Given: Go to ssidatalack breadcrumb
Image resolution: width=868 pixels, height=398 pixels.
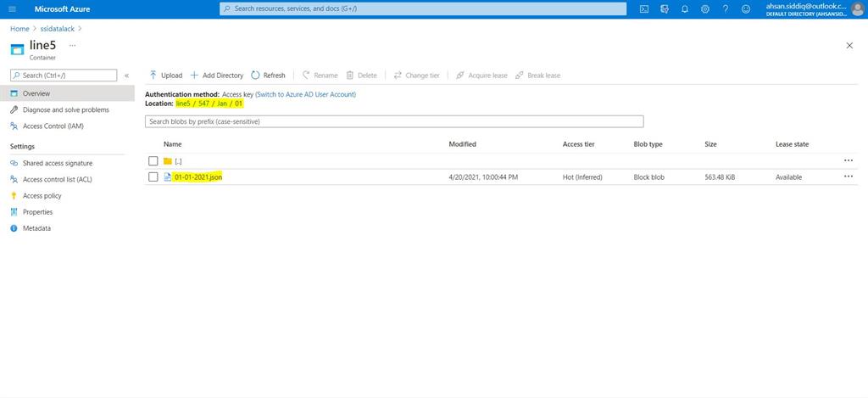Looking at the screenshot, I should point(58,28).
